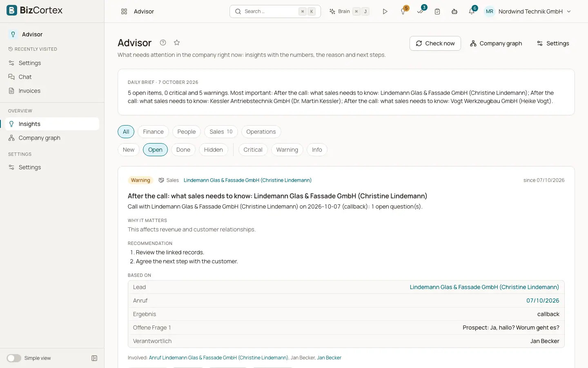Filter insights by Finance
Screen dimensions: 588x368
click(153, 132)
